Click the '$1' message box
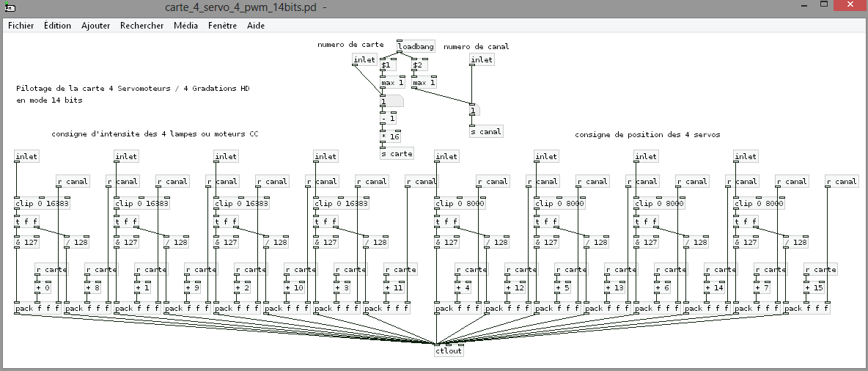Screen dimensions: 868x371 pyautogui.click(x=386, y=65)
